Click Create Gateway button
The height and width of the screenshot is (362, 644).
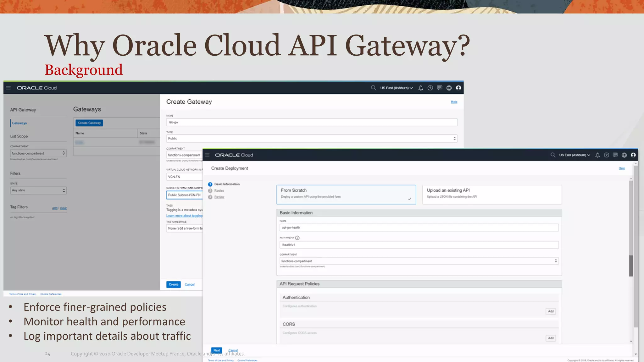[x=89, y=123]
